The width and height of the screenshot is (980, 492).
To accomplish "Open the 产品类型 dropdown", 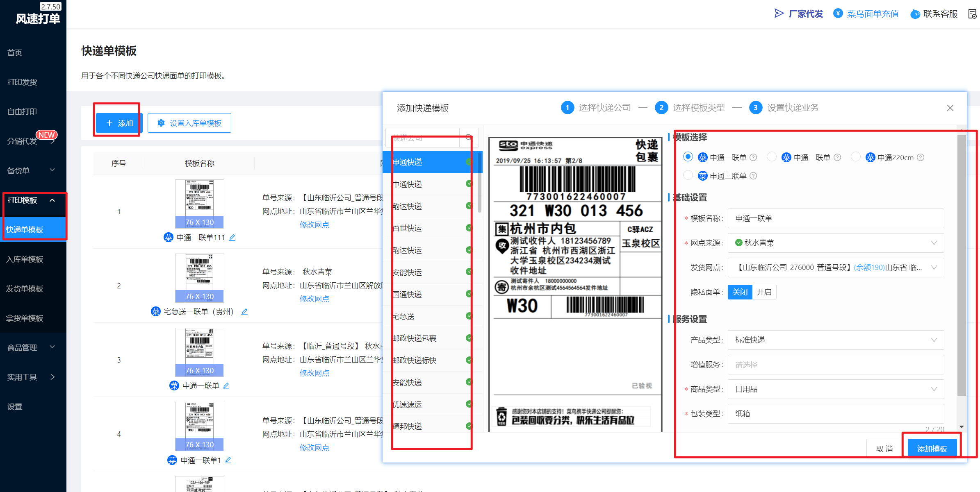I will 836,340.
